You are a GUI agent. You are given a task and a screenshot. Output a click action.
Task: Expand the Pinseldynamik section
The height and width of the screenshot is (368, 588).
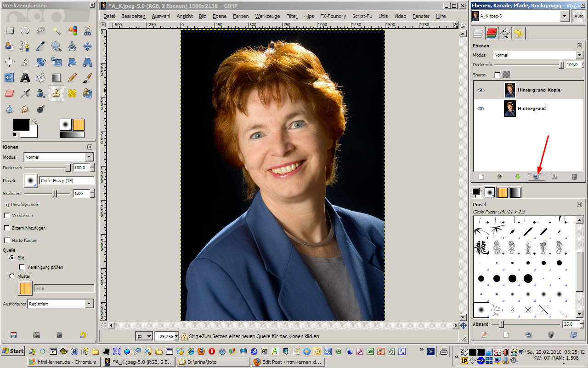pos(6,204)
